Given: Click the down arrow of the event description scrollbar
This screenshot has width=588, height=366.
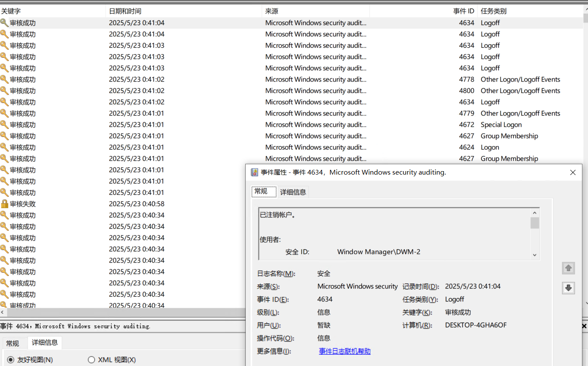Looking at the screenshot, I should tap(535, 255).
